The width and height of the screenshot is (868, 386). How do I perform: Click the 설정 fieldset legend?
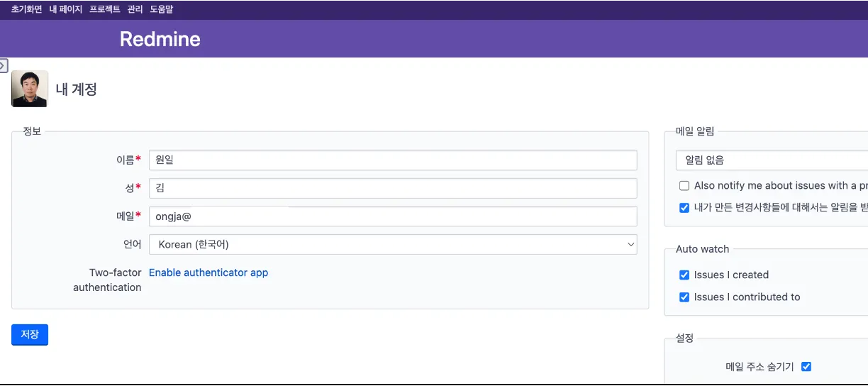684,338
